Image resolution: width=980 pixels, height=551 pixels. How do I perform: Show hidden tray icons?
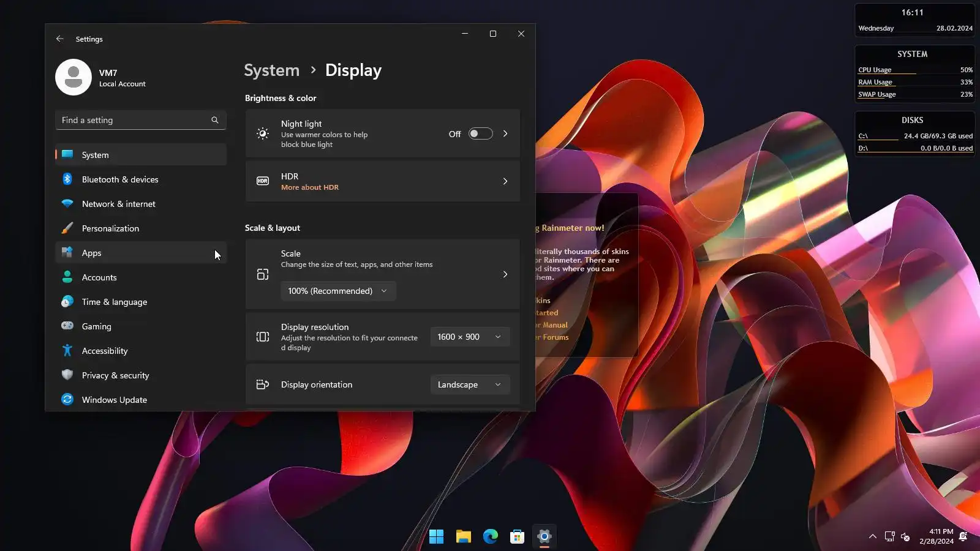(873, 537)
